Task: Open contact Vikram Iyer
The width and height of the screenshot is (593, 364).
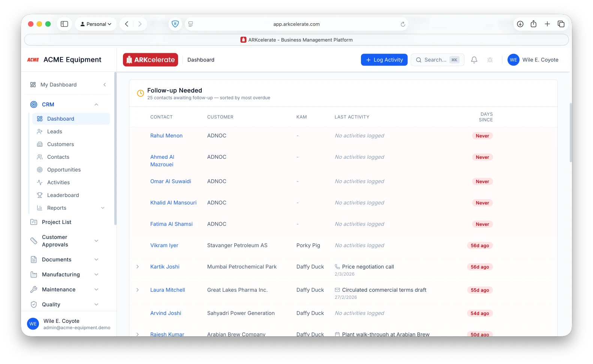Action: click(164, 245)
